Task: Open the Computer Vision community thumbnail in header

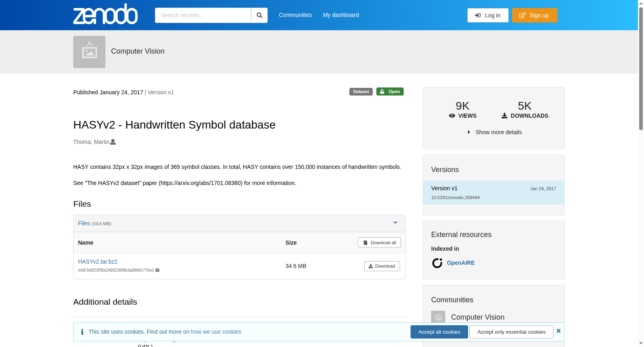Action: (x=89, y=52)
